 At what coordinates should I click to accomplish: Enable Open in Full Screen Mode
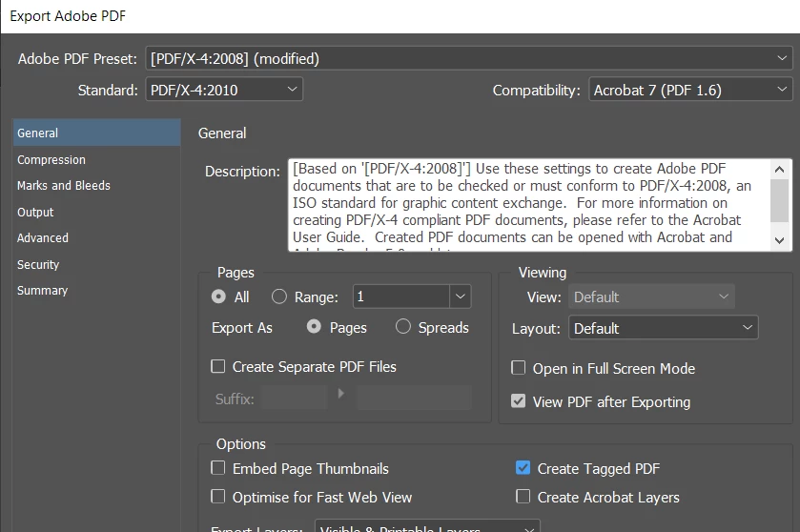click(519, 368)
